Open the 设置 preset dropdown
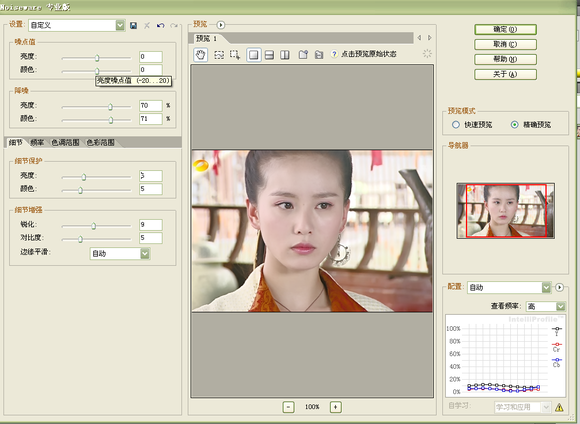The image size is (580, 424). tap(120, 25)
